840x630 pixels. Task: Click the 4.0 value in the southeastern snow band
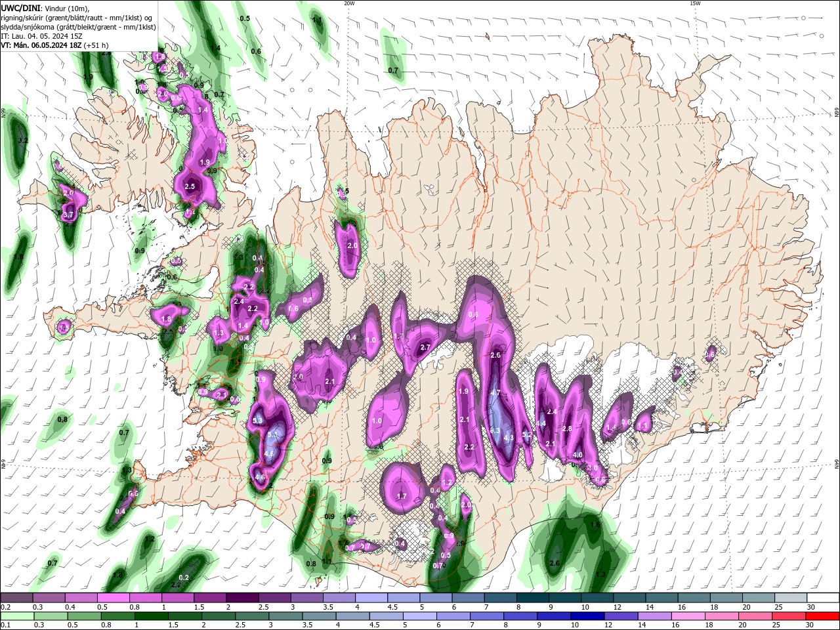(x=578, y=455)
